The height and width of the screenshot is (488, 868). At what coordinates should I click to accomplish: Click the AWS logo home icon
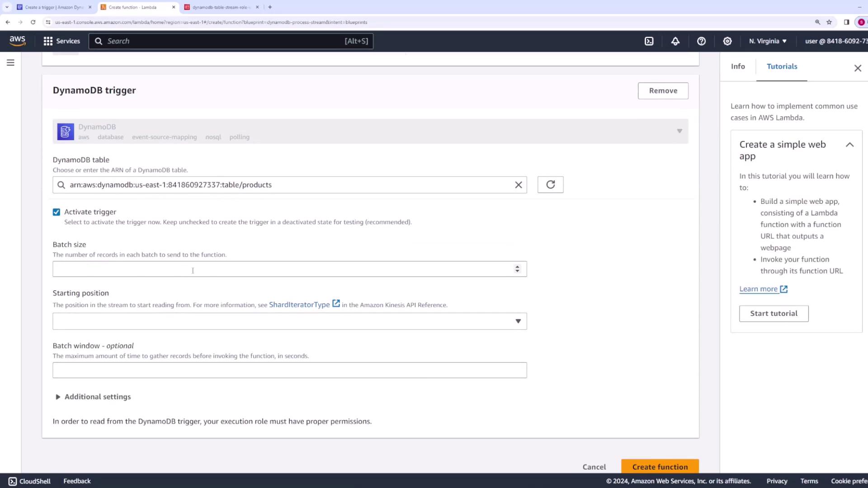pyautogui.click(x=17, y=41)
